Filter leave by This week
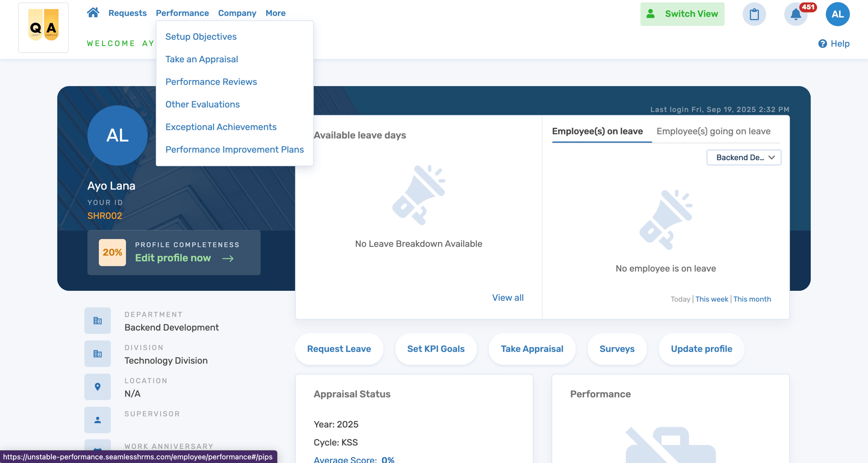868x463 pixels. tap(712, 299)
